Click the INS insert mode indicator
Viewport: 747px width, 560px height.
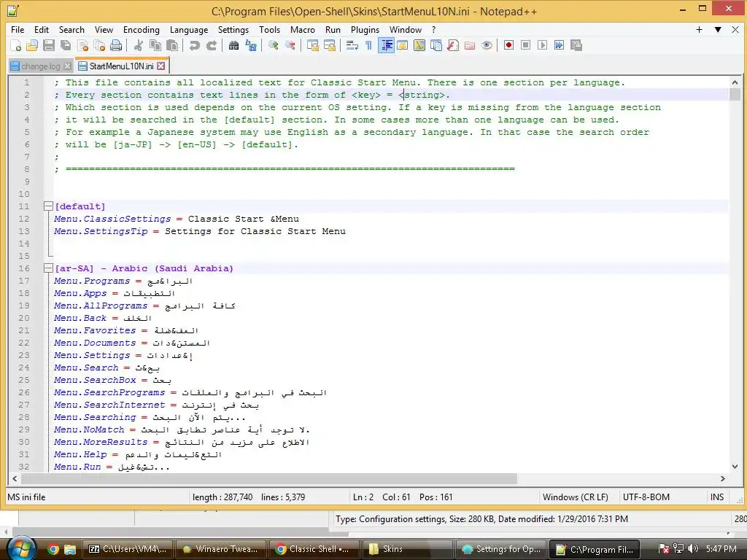point(717,497)
